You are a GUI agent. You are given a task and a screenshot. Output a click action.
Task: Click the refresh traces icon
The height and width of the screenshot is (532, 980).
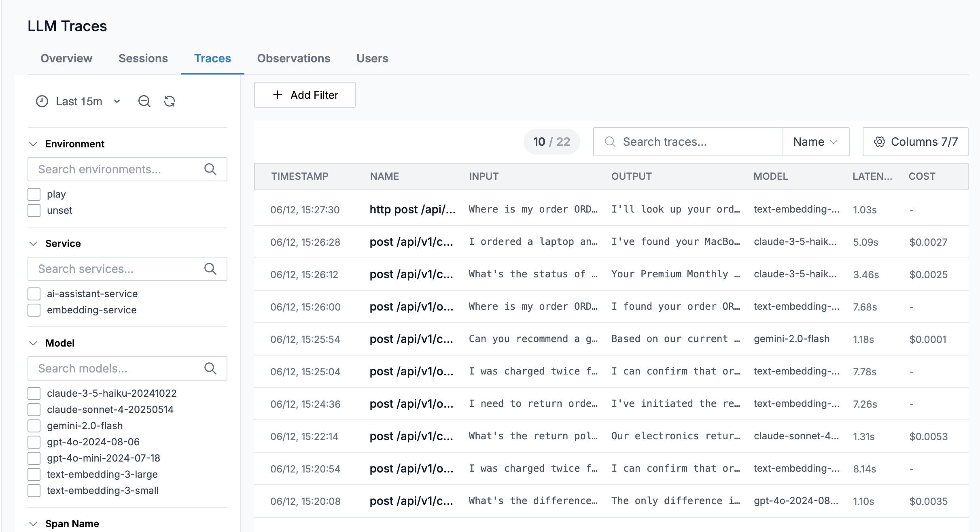(x=170, y=101)
